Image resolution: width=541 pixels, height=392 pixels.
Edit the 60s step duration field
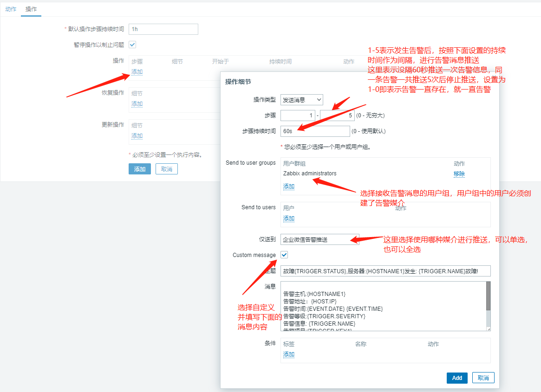(315, 131)
